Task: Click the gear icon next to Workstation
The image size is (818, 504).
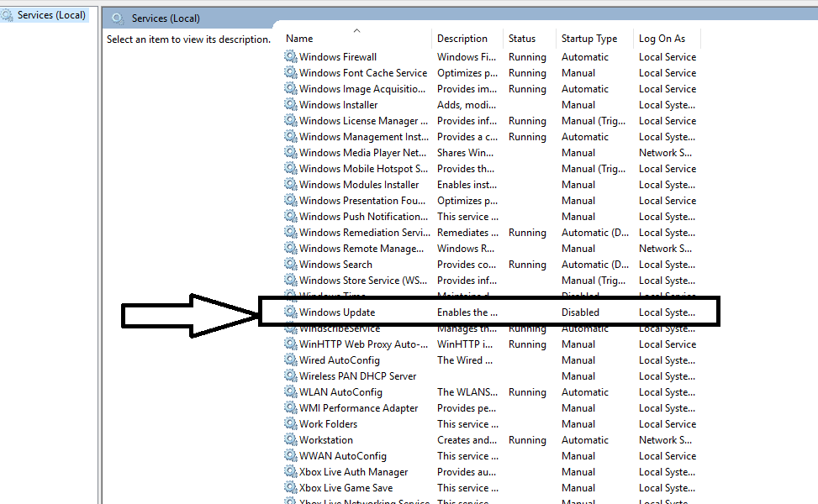Action: coord(291,440)
